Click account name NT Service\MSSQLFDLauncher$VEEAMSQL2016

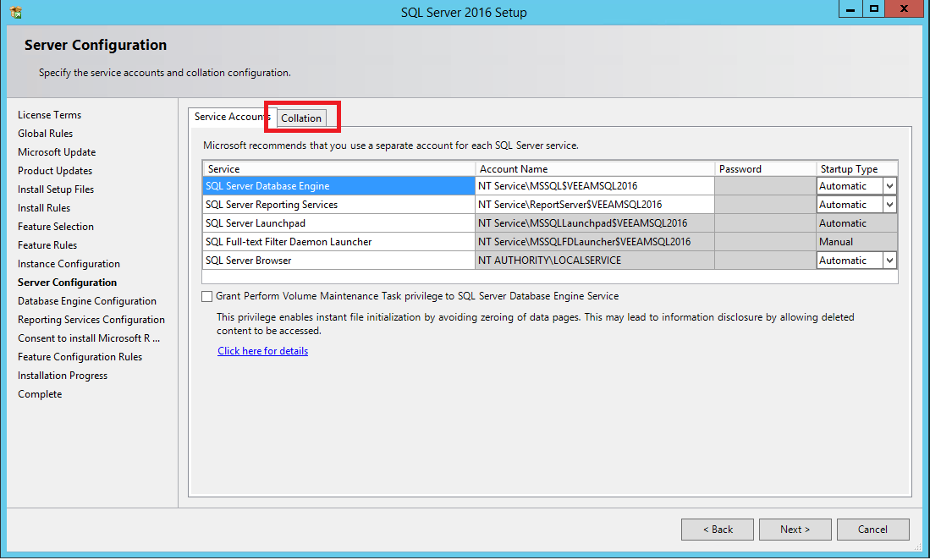pos(595,242)
